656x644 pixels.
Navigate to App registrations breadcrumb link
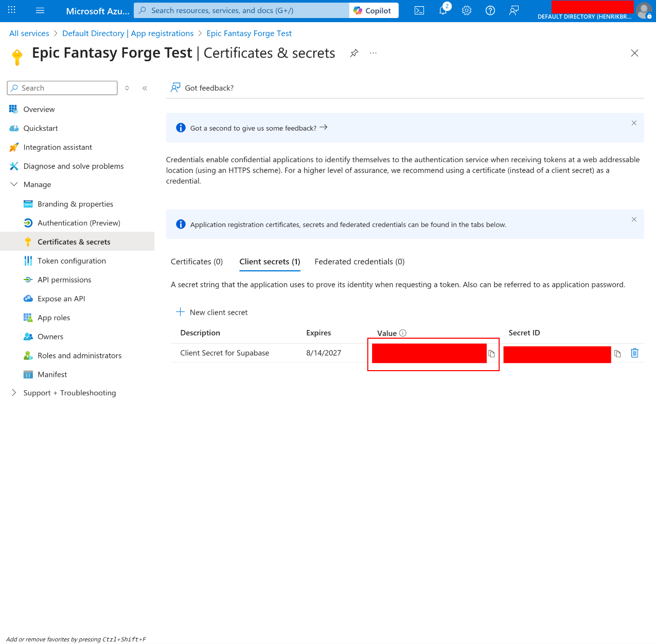coord(162,33)
